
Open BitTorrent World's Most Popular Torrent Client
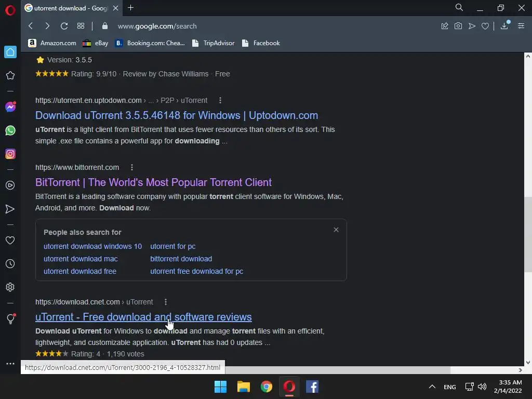tap(153, 182)
